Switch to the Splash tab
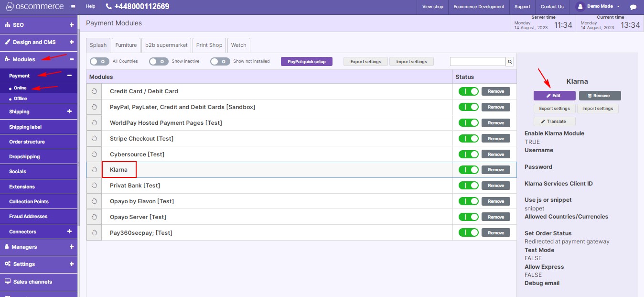The width and height of the screenshot is (644, 297). point(98,45)
